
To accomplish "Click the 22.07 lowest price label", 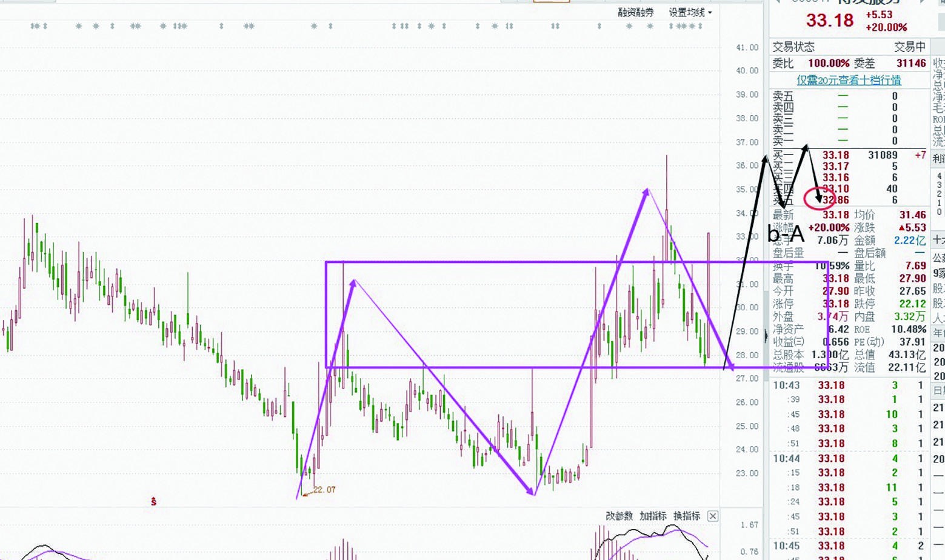I will click(324, 490).
